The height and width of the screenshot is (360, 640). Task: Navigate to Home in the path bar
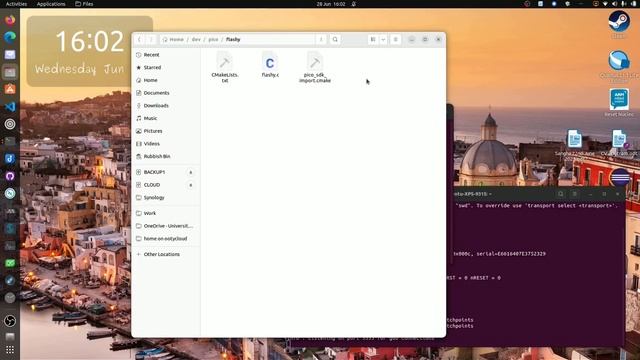[173, 40]
